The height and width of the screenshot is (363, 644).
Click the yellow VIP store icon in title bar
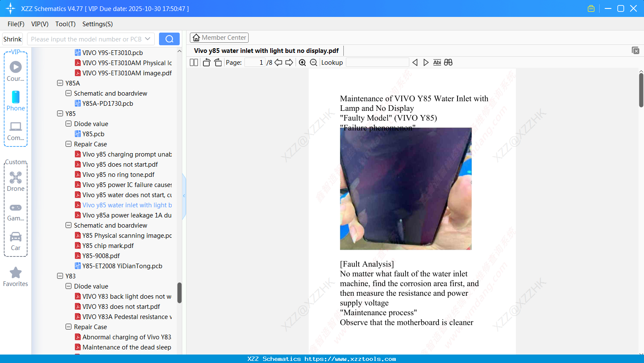click(591, 8)
